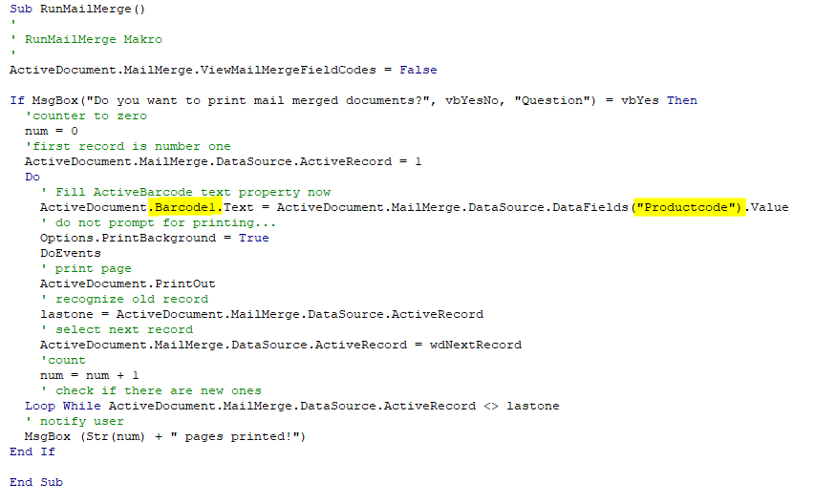Click the ViewMailMergeFieldCodes = False line

pos(224,70)
